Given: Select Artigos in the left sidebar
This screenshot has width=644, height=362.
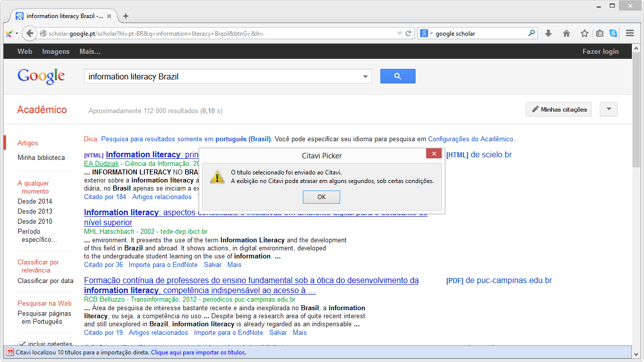Looking at the screenshot, I should tap(28, 143).
